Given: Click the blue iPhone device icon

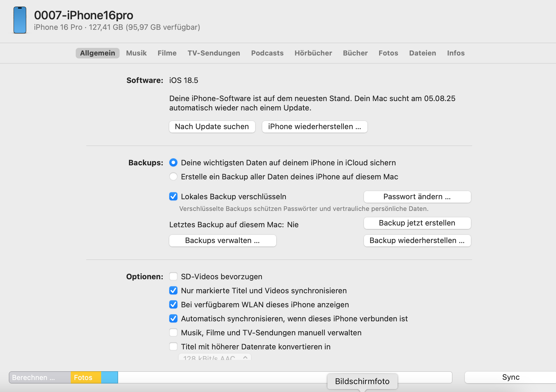Looking at the screenshot, I should pos(20,20).
